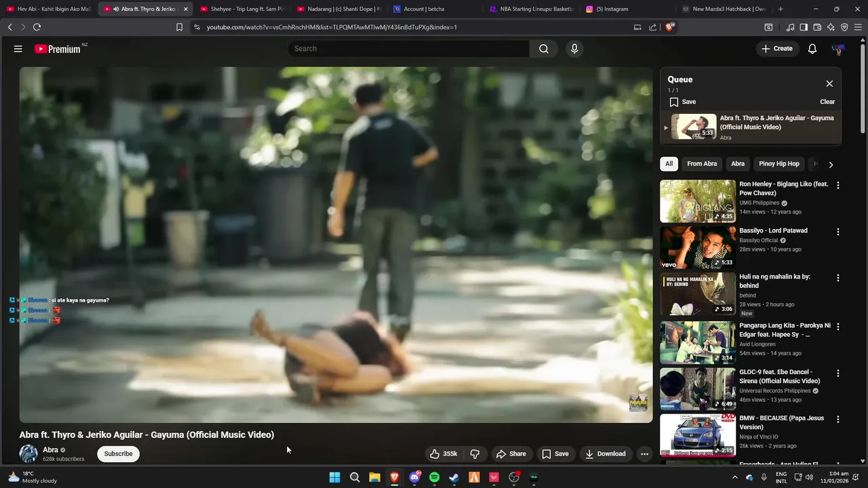Open Windows Start menu

click(334, 477)
